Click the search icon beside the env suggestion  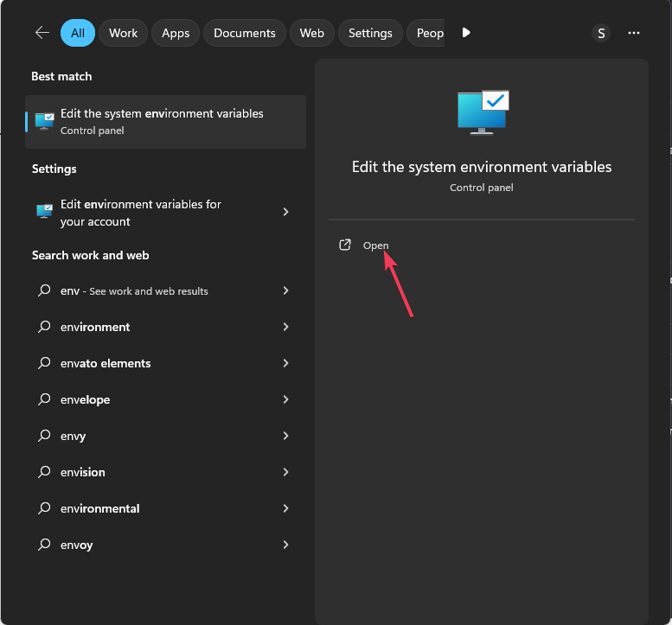44,290
